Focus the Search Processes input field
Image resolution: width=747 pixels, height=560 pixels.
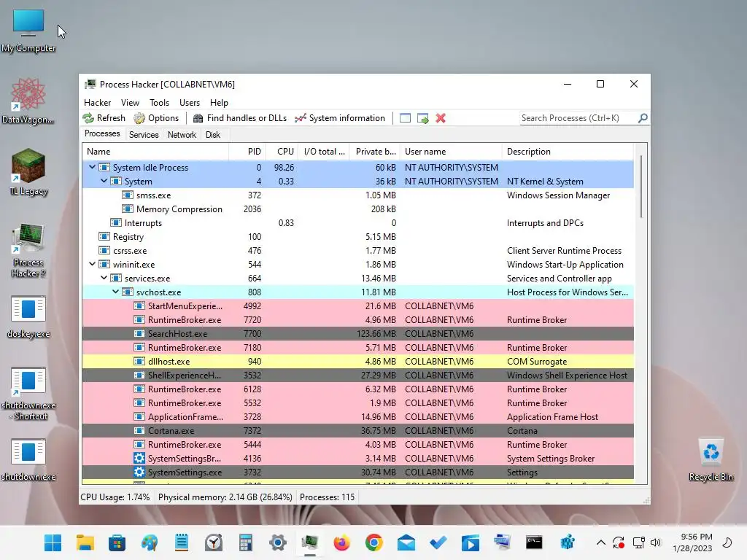578,118
